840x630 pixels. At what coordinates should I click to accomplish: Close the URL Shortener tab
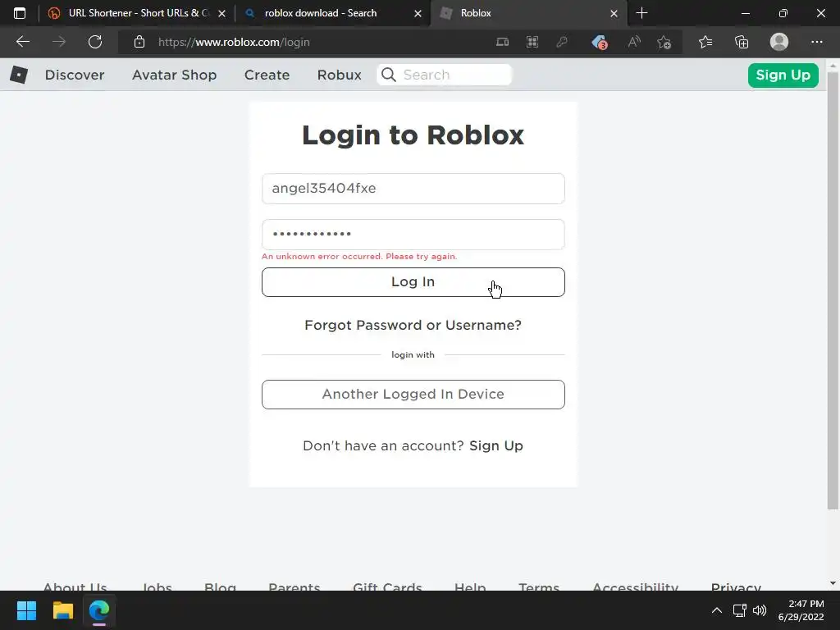pyautogui.click(x=221, y=13)
